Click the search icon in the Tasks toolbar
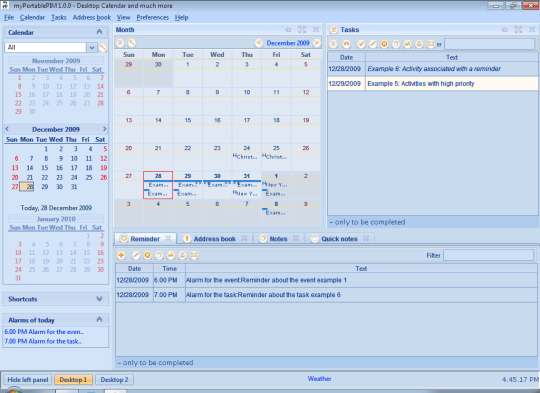The width and height of the screenshot is (540, 393). (408, 44)
